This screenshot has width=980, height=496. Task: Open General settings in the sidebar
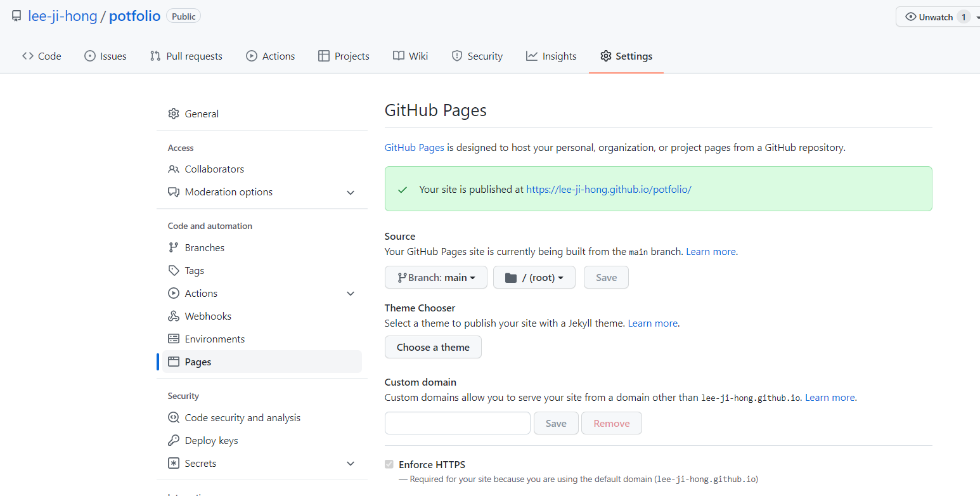click(262, 114)
